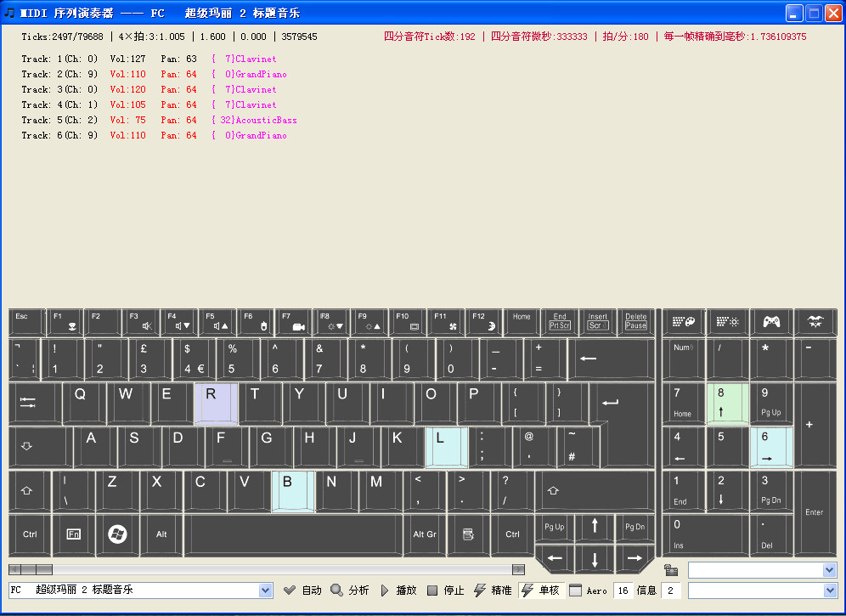Click the scrollbar right arrow
Image resolution: width=846 pixels, height=616 pixels.
[518, 569]
